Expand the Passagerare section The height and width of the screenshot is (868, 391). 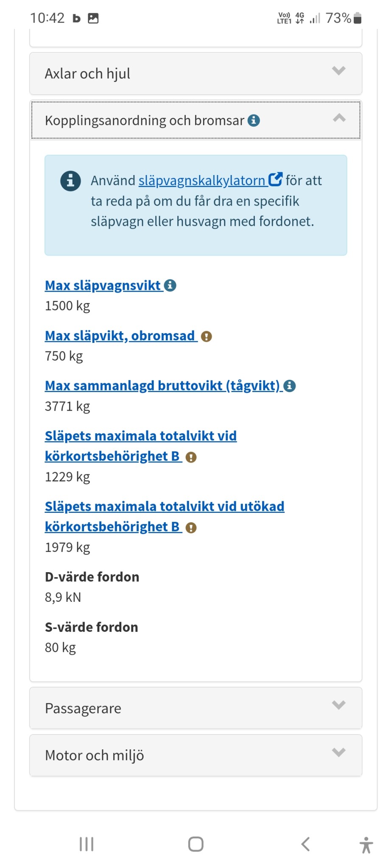pyautogui.click(x=195, y=708)
